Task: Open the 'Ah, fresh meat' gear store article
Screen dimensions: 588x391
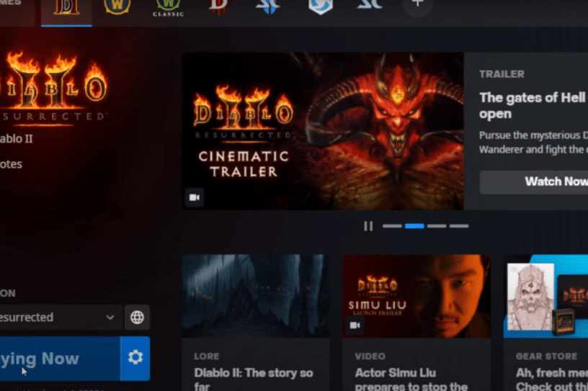Action: tap(552, 379)
